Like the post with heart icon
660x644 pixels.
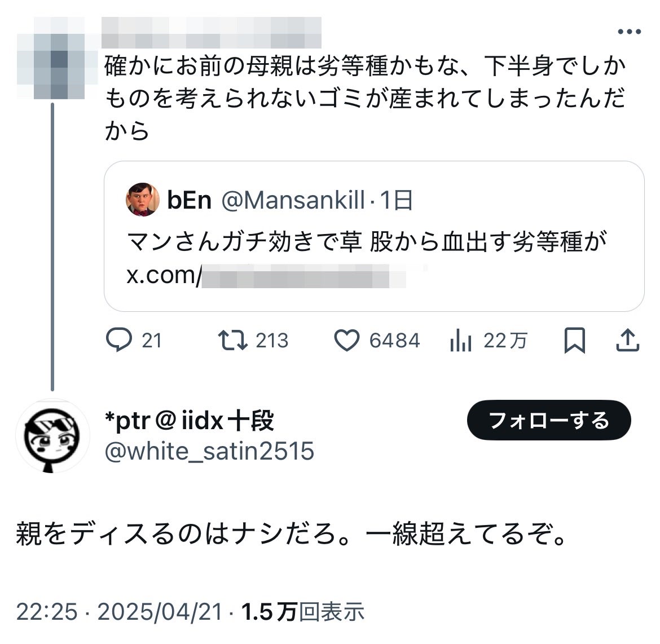[346, 340]
